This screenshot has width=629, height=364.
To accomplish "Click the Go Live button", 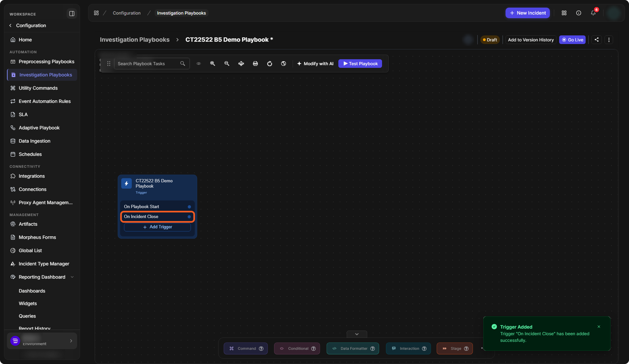I will (x=572, y=40).
